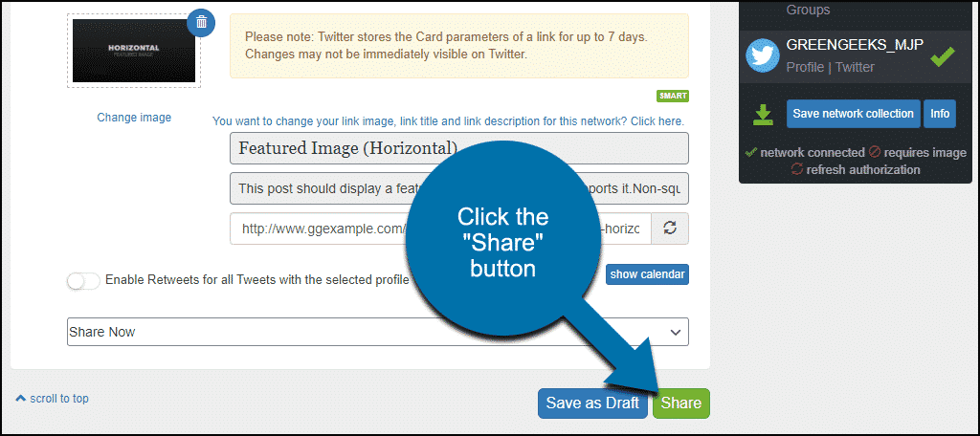Viewport: 980px width, 436px height.
Task: Open the Profile link under GREENGEEKS_MJP
Action: [805, 67]
